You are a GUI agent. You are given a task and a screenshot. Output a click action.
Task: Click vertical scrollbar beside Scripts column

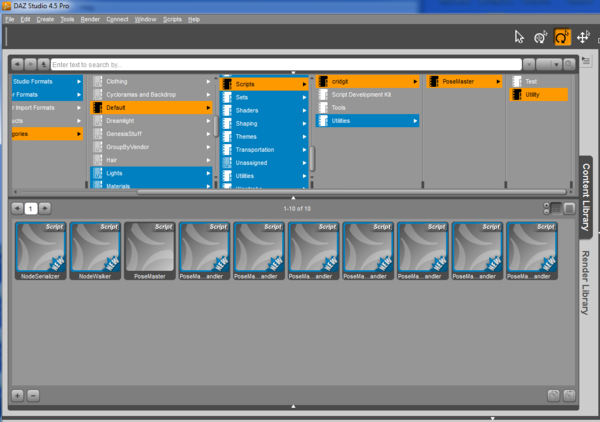click(312, 158)
